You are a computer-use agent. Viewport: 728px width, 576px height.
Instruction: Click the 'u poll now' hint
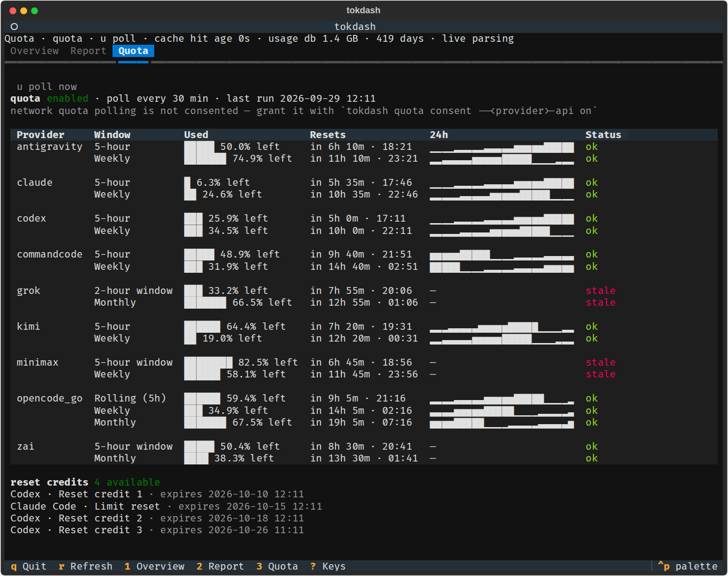click(47, 86)
